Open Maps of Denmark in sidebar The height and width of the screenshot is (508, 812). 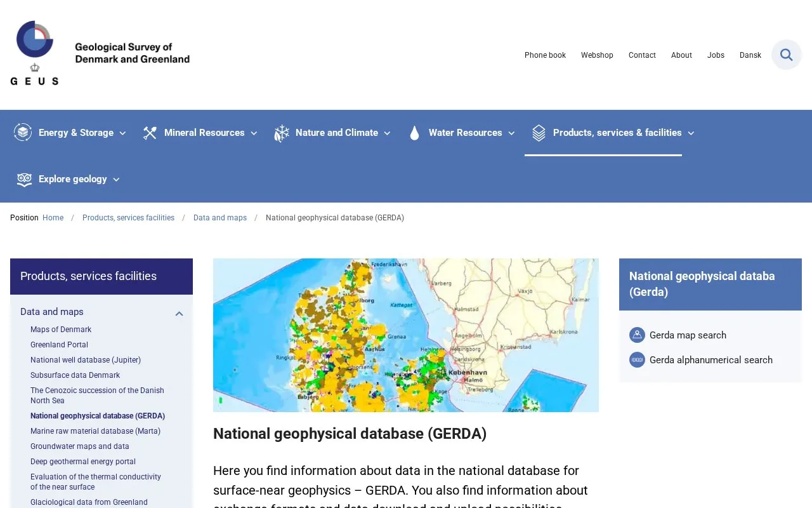[x=61, y=330]
